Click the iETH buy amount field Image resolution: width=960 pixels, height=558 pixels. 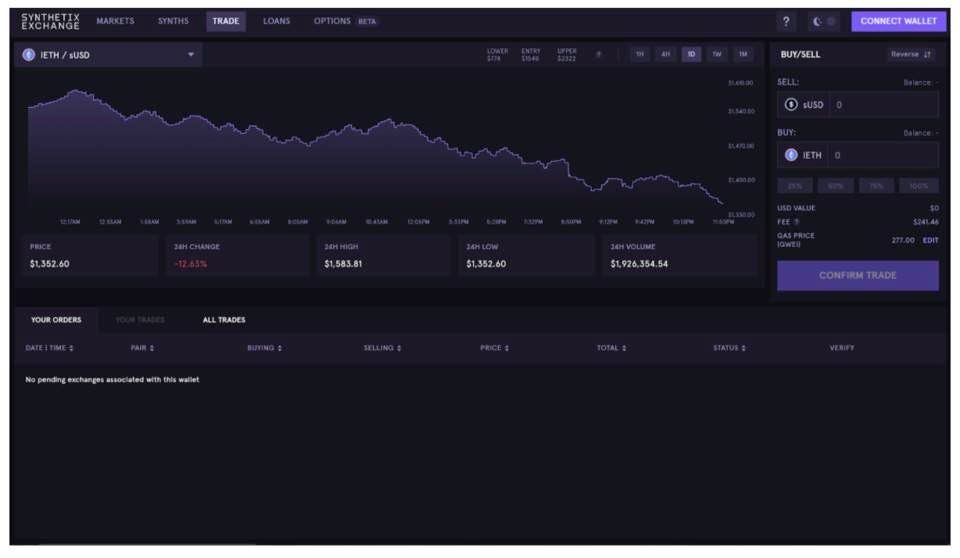point(883,155)
